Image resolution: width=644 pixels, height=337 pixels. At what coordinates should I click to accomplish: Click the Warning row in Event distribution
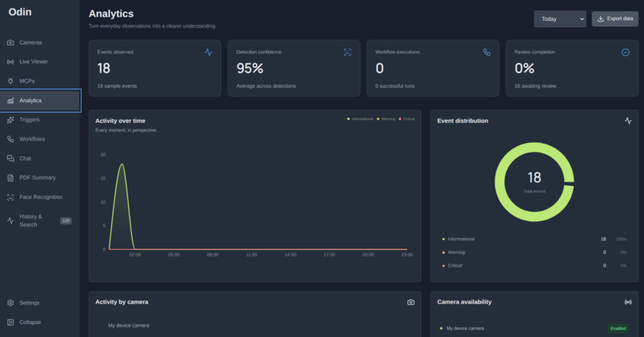coord(534,252)
